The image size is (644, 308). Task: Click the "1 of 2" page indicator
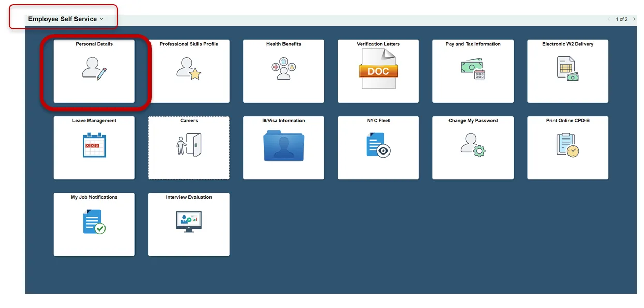[x=621, y=19]
